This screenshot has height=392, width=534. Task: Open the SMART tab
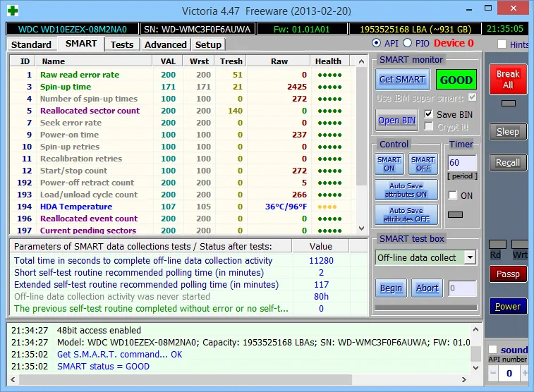pos(81,44)
